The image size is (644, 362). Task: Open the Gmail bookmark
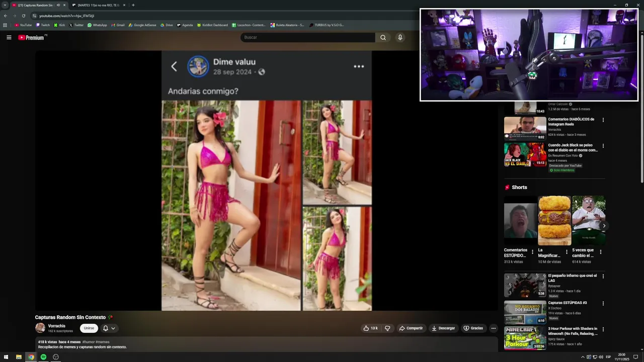tap(118, 25)
